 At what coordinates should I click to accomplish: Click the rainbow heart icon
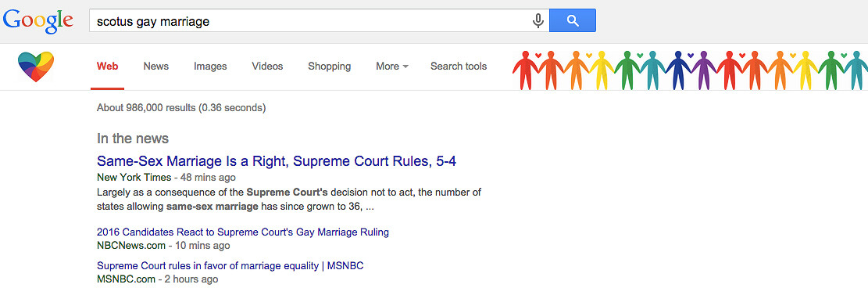[x=36, y=67]
